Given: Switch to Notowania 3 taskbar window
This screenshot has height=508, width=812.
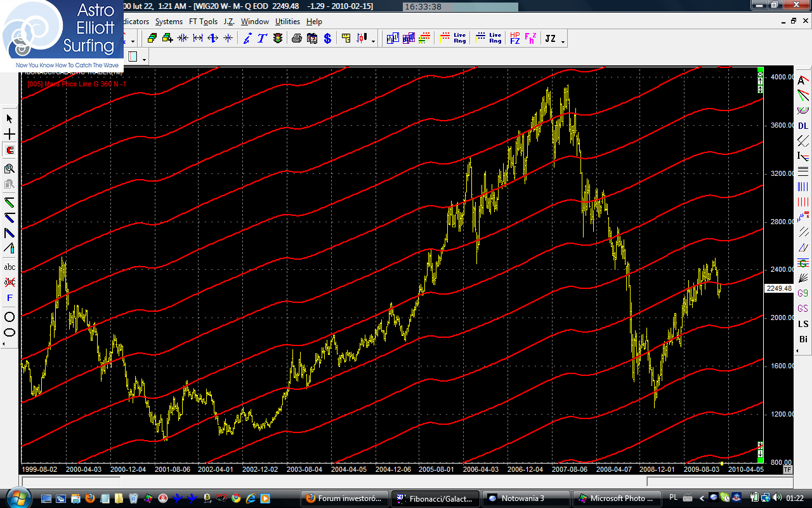Looking at the screenshot, I should click(522, 498).
